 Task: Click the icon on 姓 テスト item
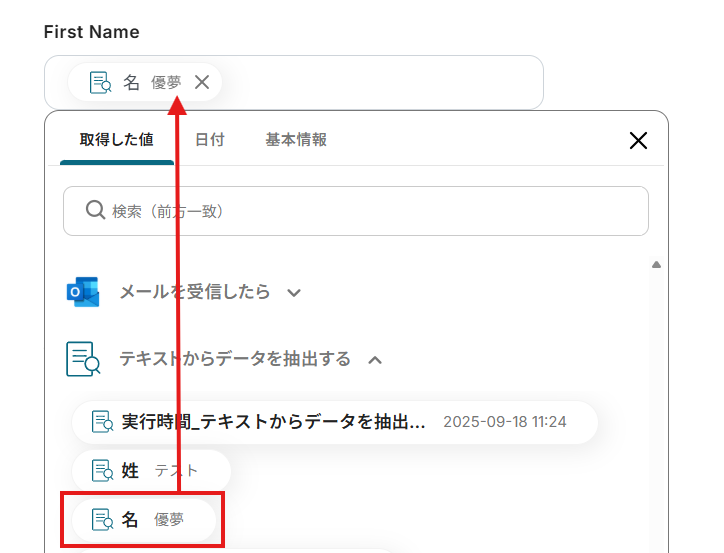(102, 470)
